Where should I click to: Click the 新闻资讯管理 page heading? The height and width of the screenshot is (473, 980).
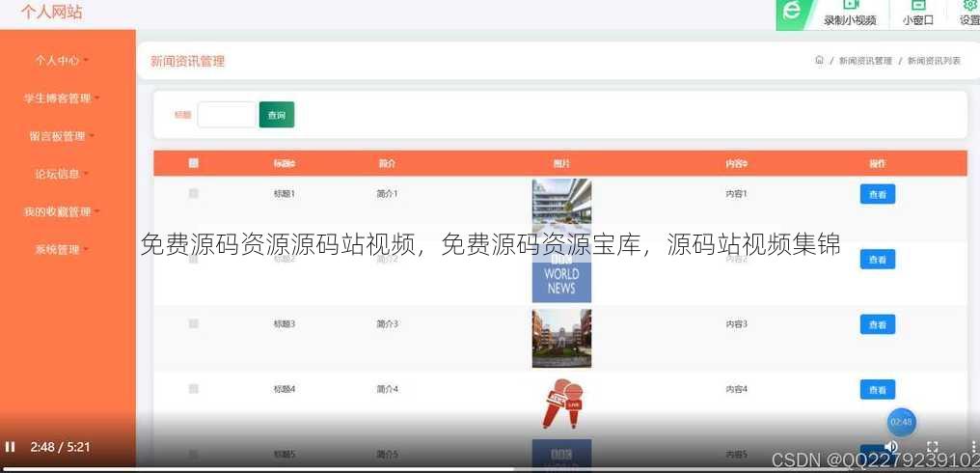click(x=187, y=62)
